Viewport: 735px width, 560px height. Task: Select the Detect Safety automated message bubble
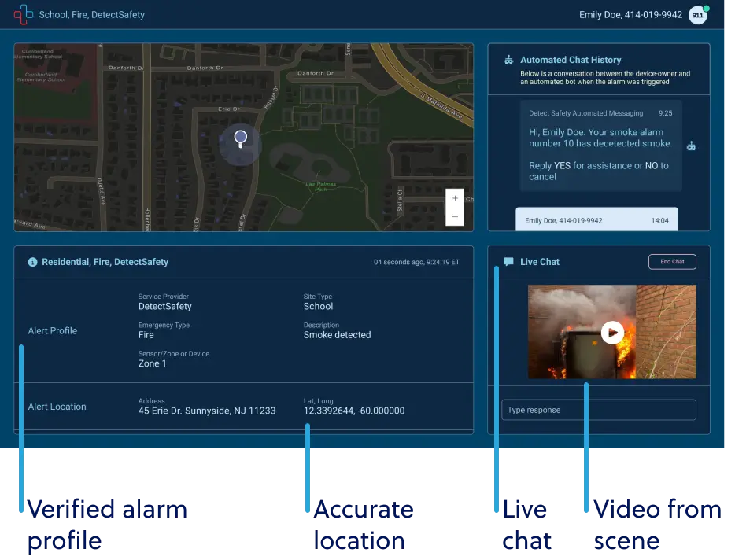pyautogui.click(x=600, y=146)
